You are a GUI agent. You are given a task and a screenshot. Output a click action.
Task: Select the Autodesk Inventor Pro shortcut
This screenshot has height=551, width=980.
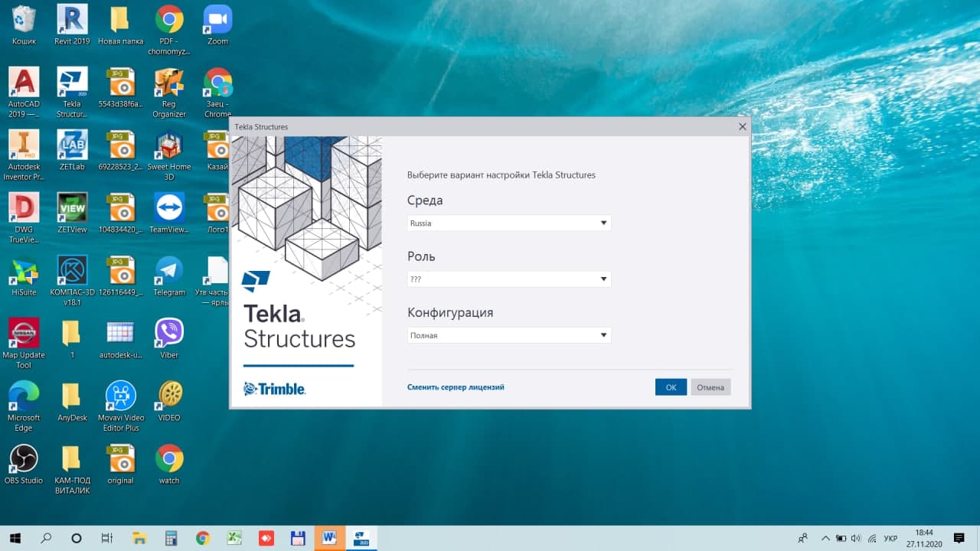point(24,155)
